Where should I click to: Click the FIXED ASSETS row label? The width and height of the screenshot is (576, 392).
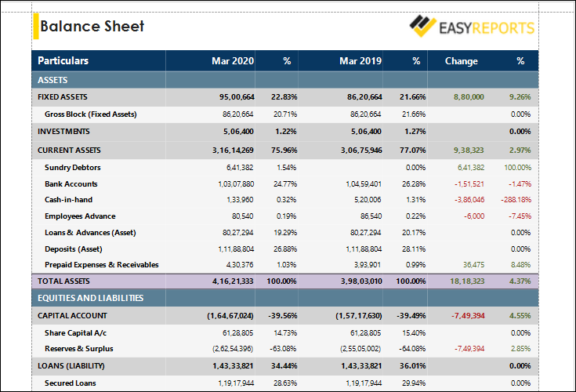coord(63,97)
